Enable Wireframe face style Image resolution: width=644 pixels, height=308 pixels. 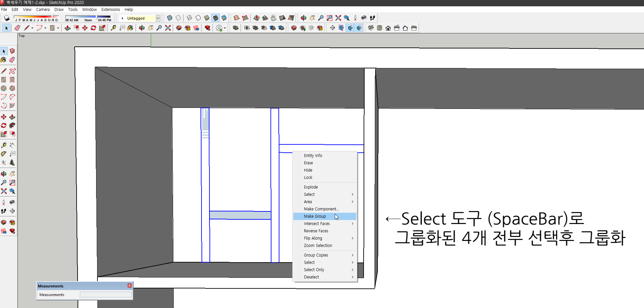click(x=190, y=18)
